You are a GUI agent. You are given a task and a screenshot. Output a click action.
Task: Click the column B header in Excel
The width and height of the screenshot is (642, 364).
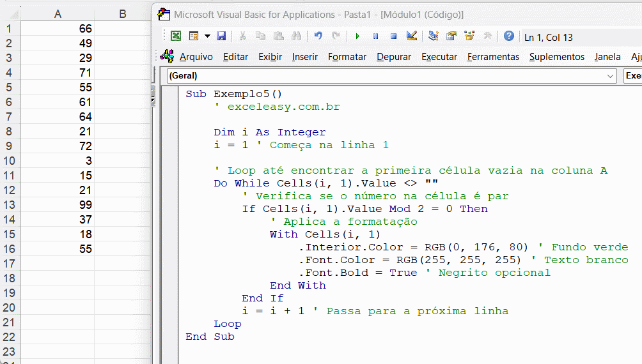tap(122, 13)
